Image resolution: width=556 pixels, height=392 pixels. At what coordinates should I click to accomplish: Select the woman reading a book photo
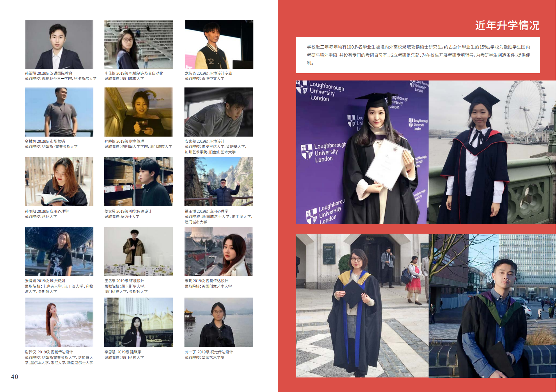point(59,182)
